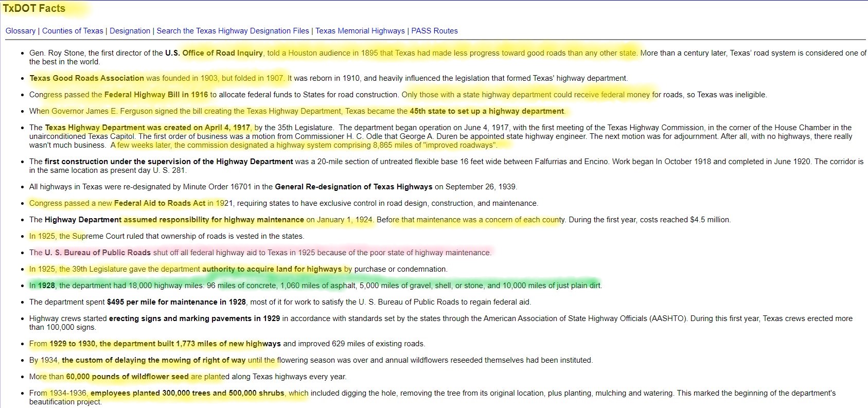Click 'employees planted 300,000 trees and 500,000 shrubs'
This screenshot has height=408, width=868.
187,393
